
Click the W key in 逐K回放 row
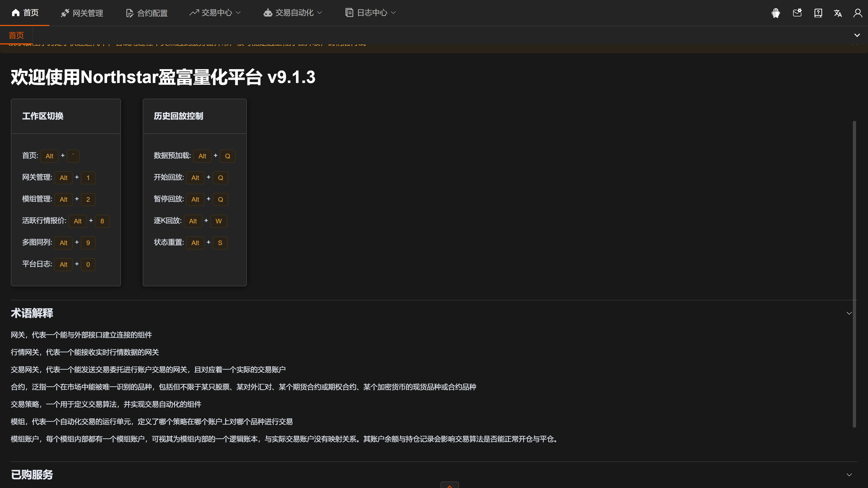[x=219, y=221]
